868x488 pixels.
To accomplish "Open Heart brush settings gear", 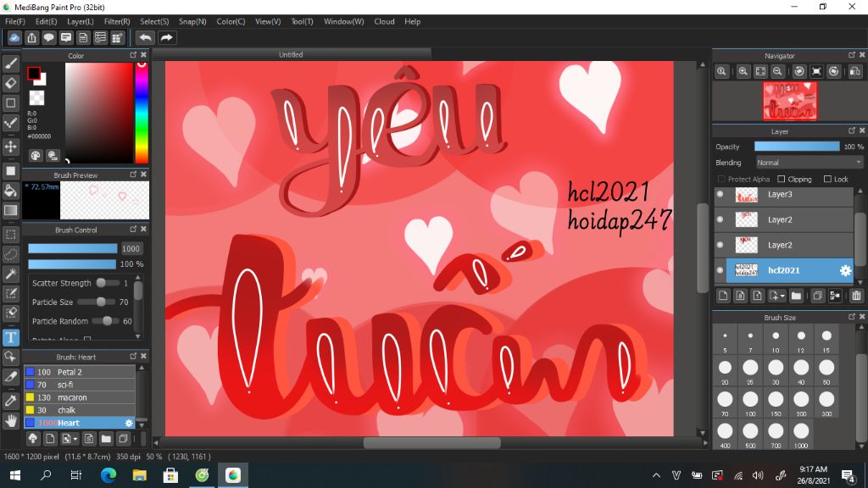I will (x=129, y=423).
